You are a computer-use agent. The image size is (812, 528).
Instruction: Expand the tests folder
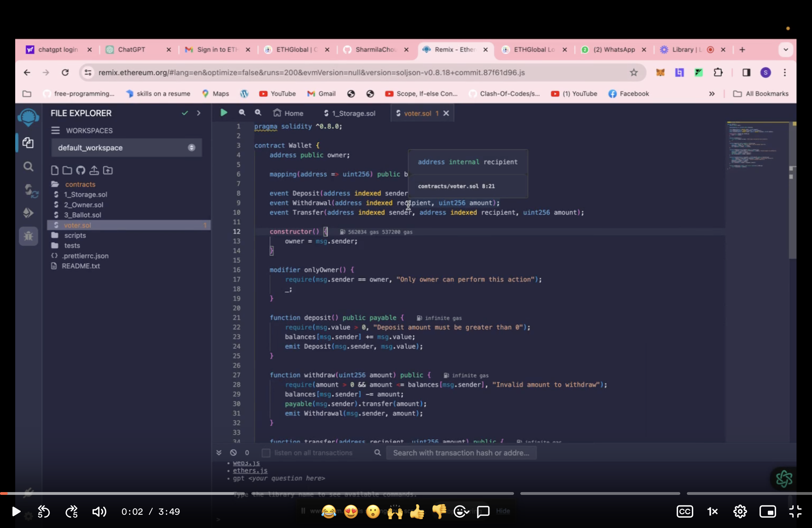coord(72,245)
